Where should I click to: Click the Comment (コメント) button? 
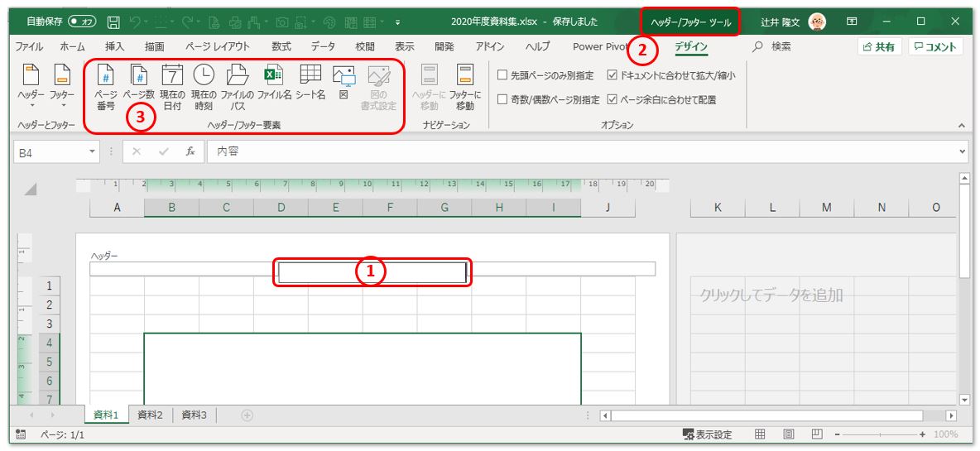click(x=935, y=47)
